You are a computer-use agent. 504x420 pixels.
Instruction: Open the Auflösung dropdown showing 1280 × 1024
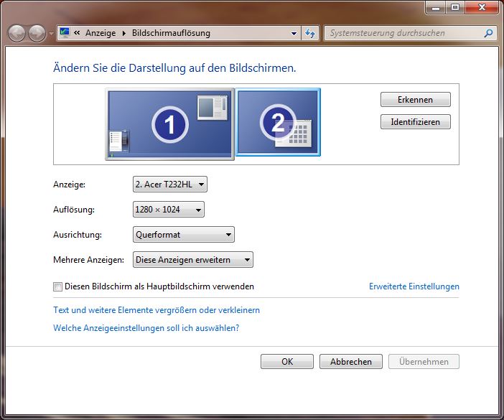169,209
